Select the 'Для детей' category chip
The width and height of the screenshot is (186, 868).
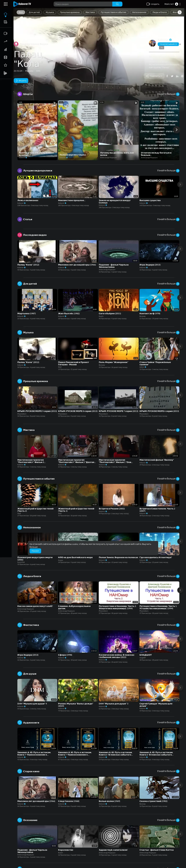(x=34, y=12)
